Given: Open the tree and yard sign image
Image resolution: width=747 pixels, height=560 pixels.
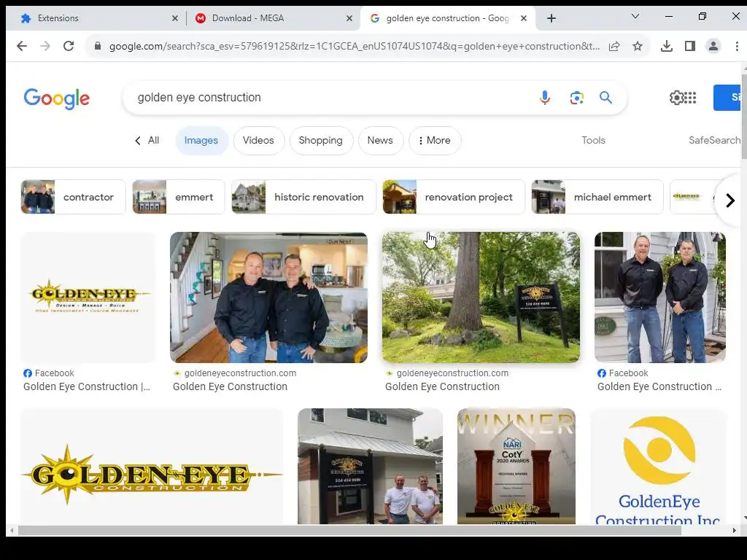Looking at the screenshot, I should point(481,297).
